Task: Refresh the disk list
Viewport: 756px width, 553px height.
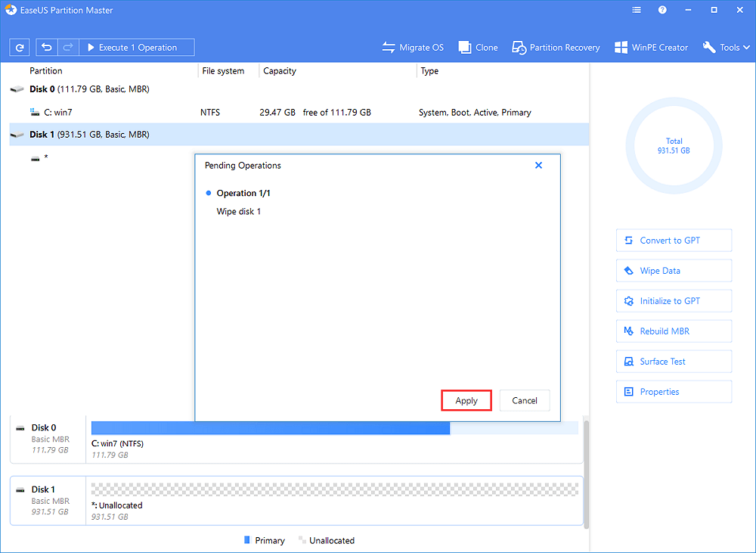Action: point(19,47)
